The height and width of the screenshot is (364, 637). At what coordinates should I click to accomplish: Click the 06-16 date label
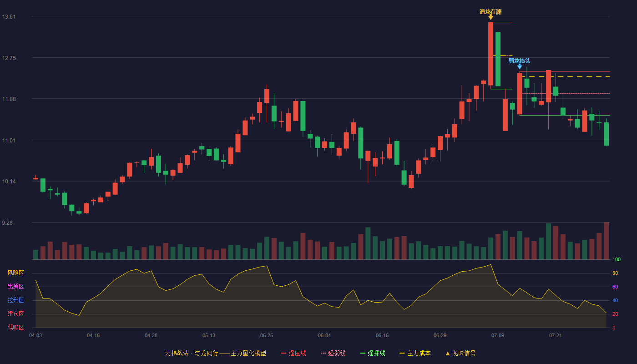[x=382, y=335]
